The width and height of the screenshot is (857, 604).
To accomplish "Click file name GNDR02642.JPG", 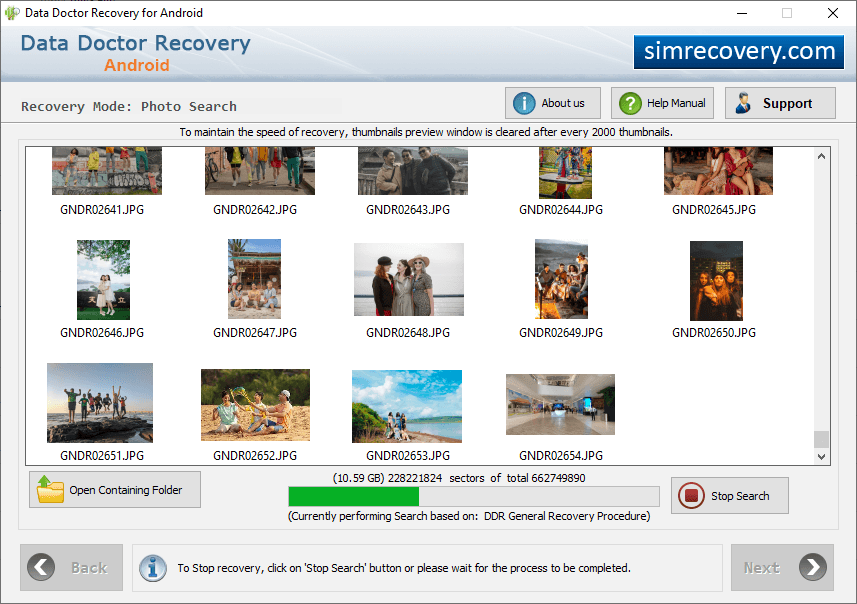I will click(x=255, y=210).
